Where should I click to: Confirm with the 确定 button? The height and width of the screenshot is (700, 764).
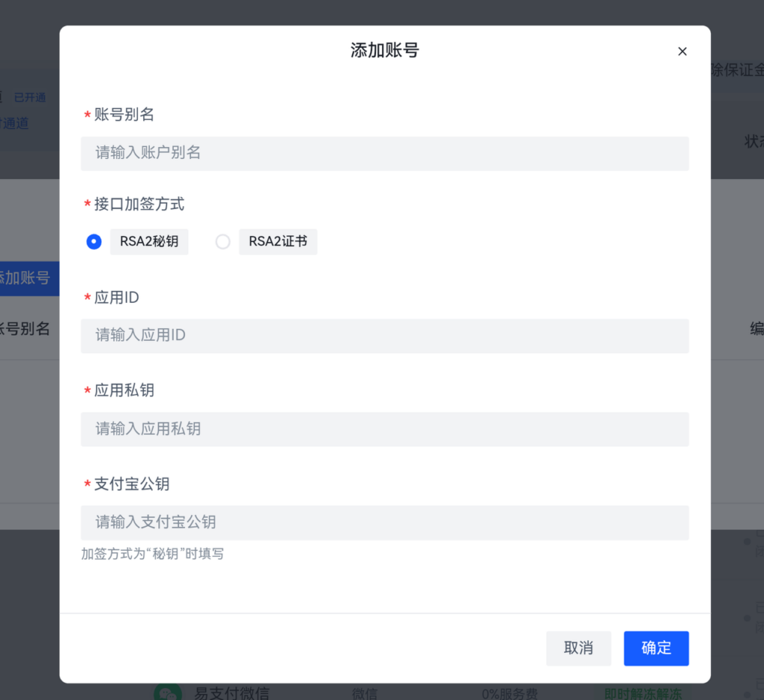tap(656, 649)
